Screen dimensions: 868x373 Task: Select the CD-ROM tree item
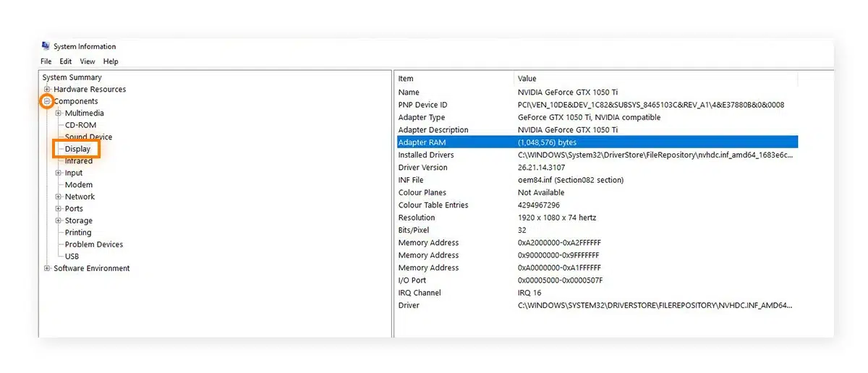pyautogui.click(x=80, y=125)
